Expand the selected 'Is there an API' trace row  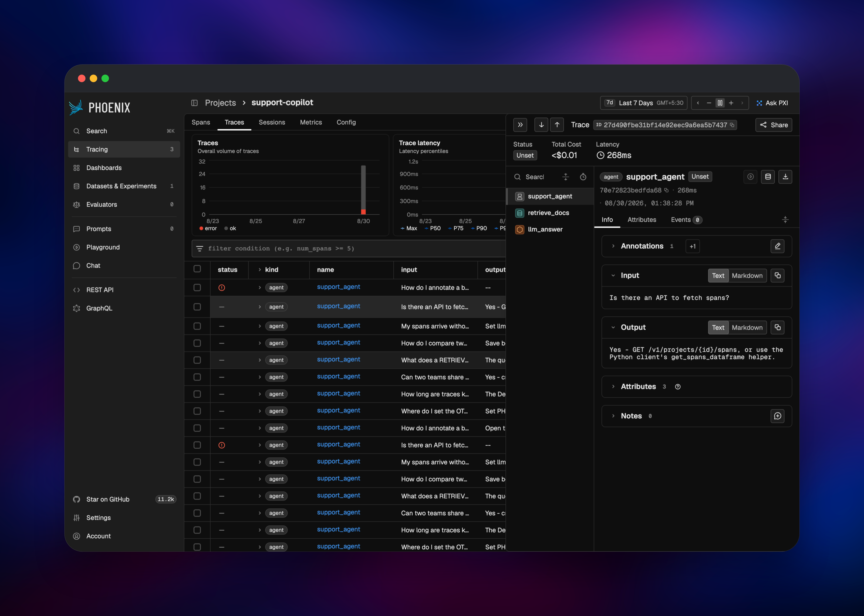click(x=259, y=307)
